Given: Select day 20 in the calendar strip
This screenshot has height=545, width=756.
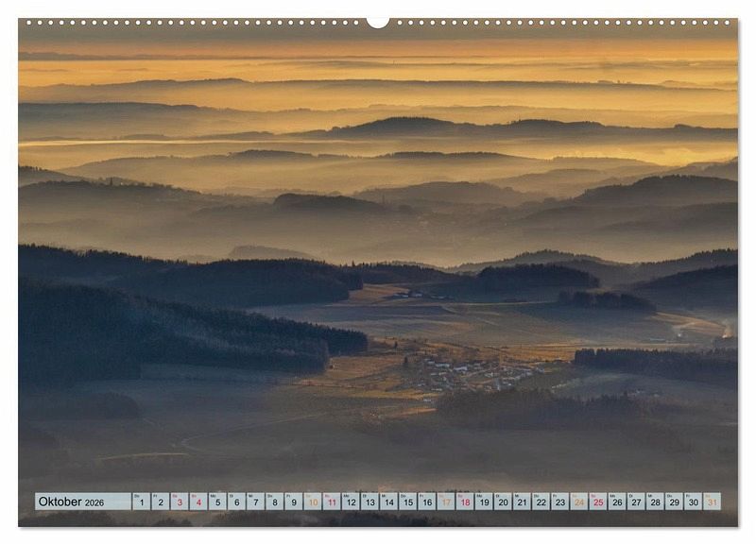Looking at the screenshot, I should point(503,502).
